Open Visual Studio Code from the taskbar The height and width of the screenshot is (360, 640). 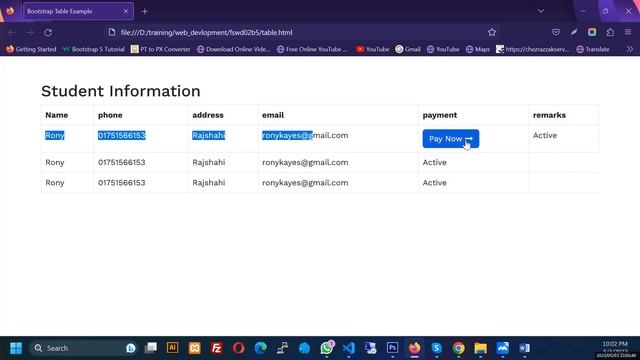pos(349,348)
